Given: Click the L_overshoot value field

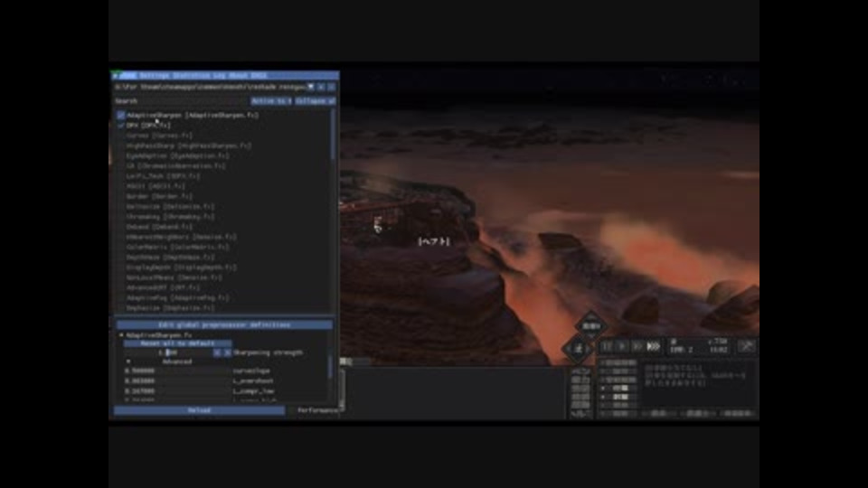Looking at the screenshot, I should point(177,381).
